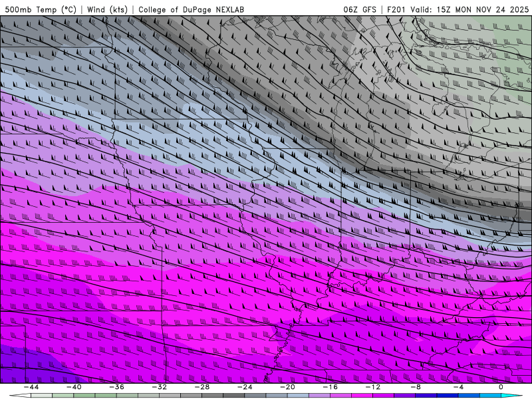Click the bright magenta colorbar segment under -12
This screenshot has height=399, width=532.
362,396
